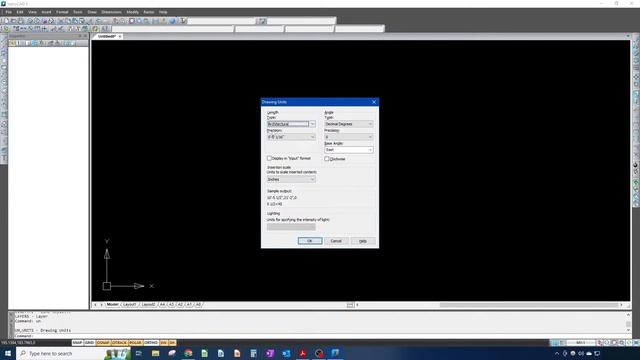Open OneNote from taskbar
Screen dimensions: 640x360
(x=270, y=353)
